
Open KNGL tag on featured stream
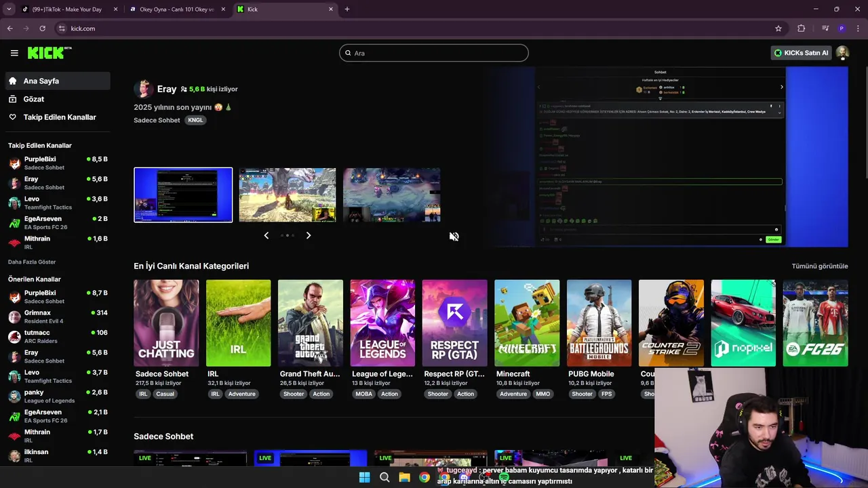click(x=195, y=120)
